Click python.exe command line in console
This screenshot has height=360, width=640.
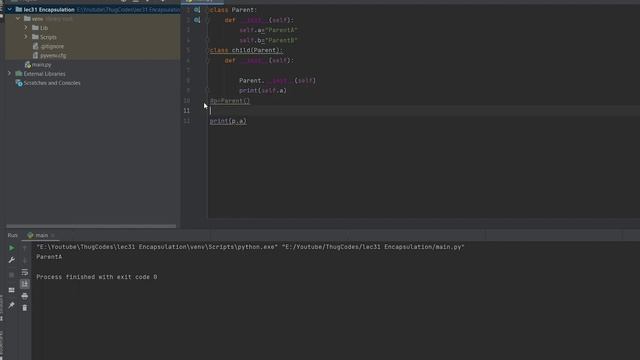pyautogui.click(x=250, y=247)
